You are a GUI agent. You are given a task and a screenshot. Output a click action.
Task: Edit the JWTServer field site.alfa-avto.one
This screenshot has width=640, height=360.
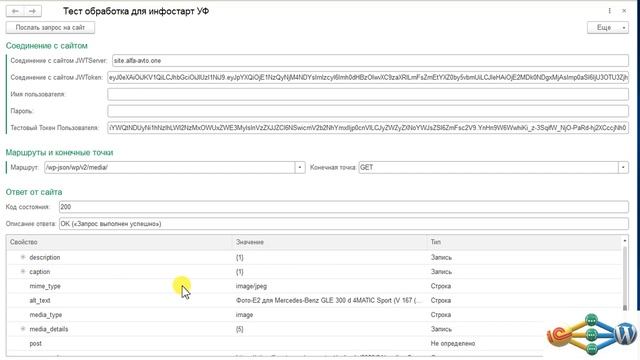[x=370, y=60]
